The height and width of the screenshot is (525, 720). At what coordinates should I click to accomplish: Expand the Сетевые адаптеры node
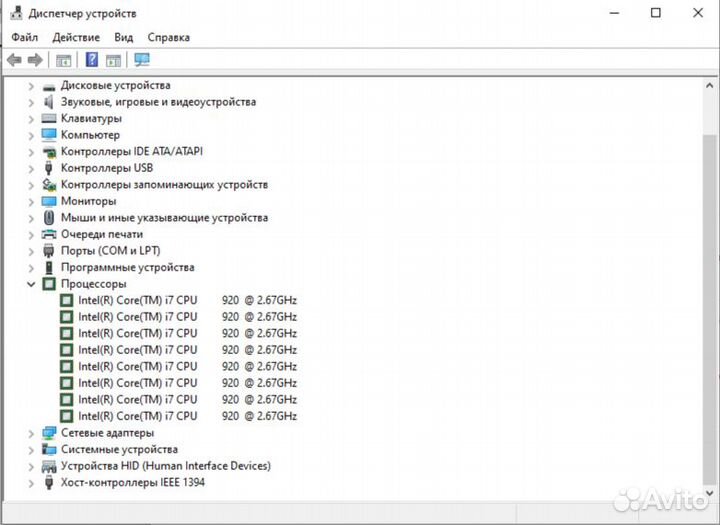(x=31, y=433)
